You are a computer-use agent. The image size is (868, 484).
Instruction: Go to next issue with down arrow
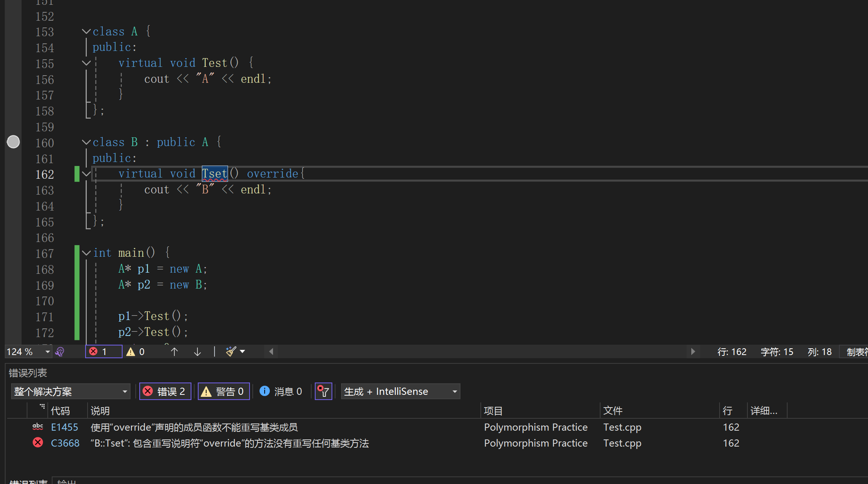[197, 352]
